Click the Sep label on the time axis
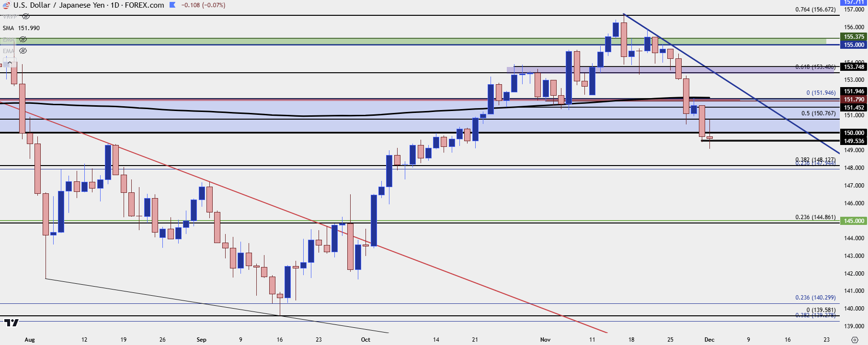This screenshot has width=868, height=345. (x=201, y=340)
